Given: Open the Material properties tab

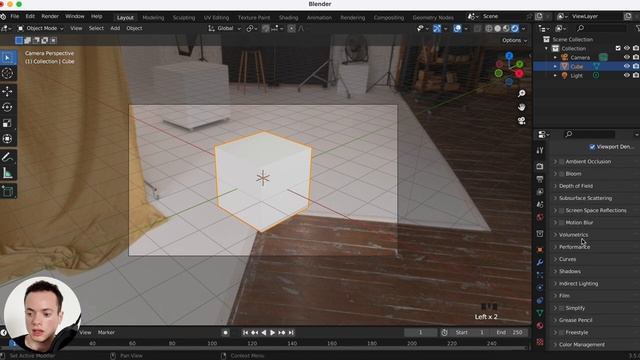Looking at the screenshot, I should pyautogui.click(x=540, y=326).
